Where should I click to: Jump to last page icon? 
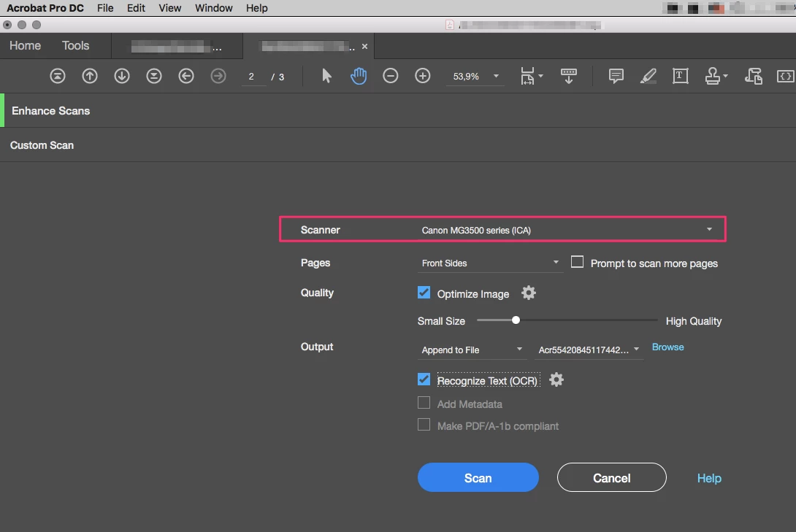(154, 76)
